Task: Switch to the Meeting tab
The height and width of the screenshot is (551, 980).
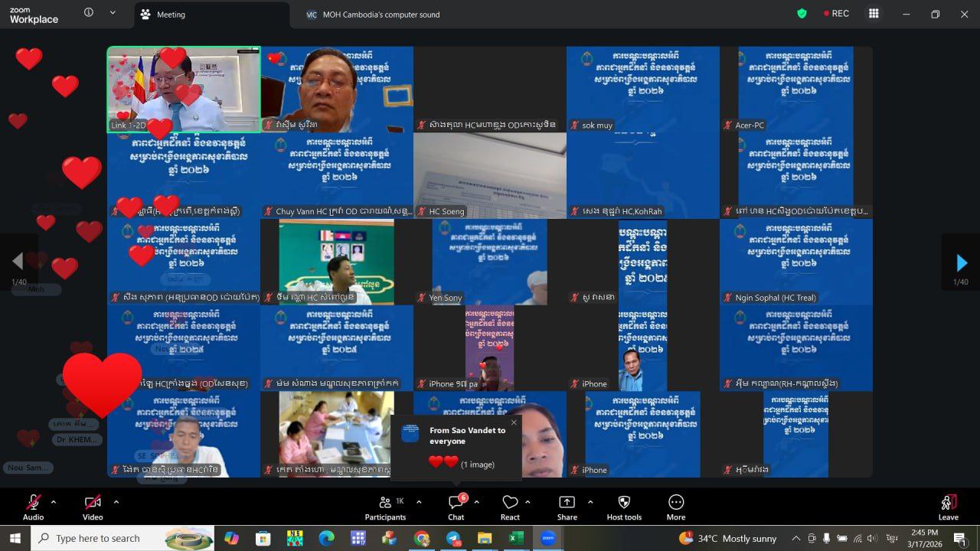Action: pos(171,15)
